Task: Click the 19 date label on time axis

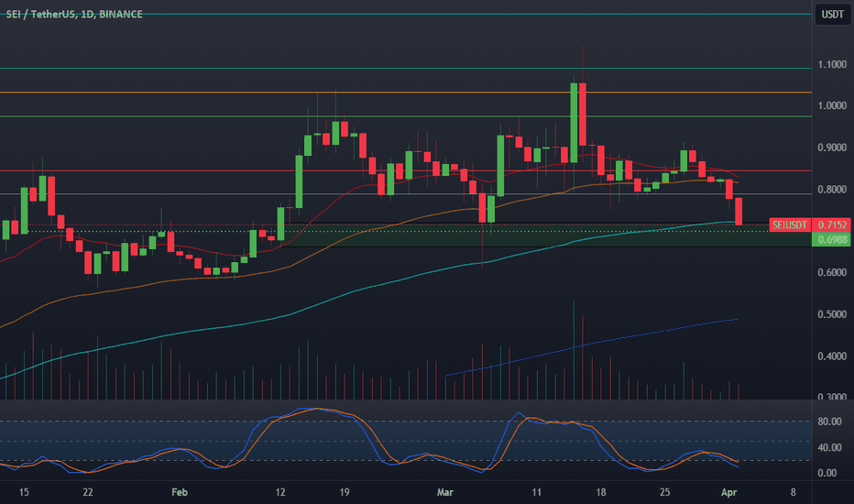Action: [345, 492]
